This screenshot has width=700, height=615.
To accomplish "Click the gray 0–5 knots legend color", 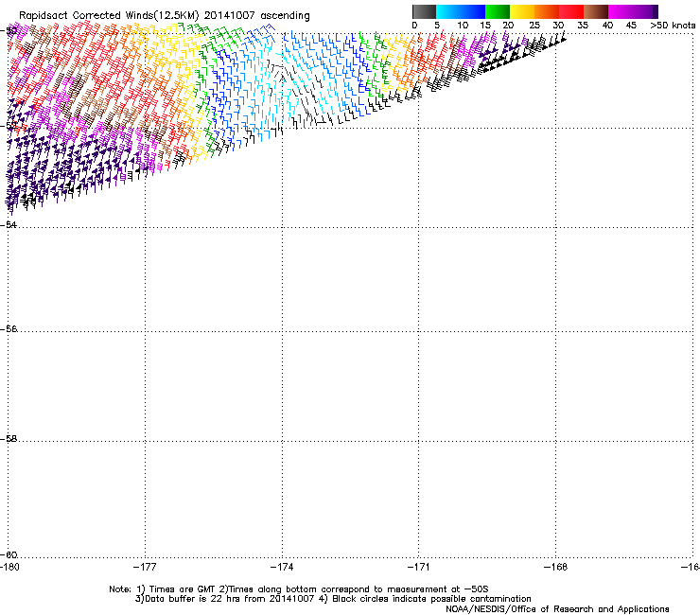I will pos(424,11).
